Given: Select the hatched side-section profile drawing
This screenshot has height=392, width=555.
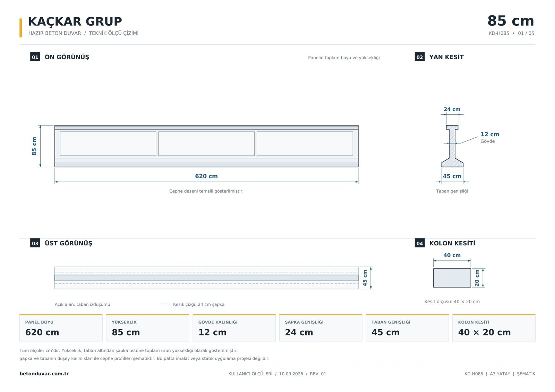Looking at the screenshot, I should click(x=452, y=146).
